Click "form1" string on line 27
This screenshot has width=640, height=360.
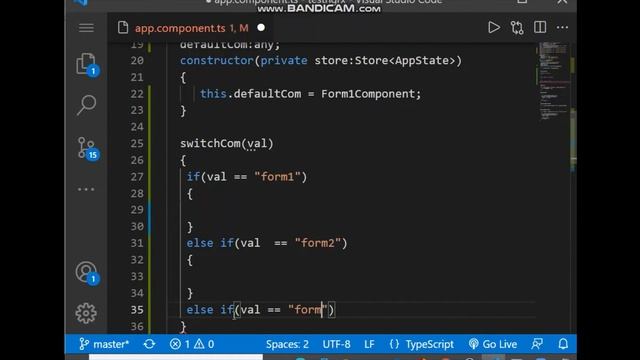pyautogui.click(x=277, y=177)
